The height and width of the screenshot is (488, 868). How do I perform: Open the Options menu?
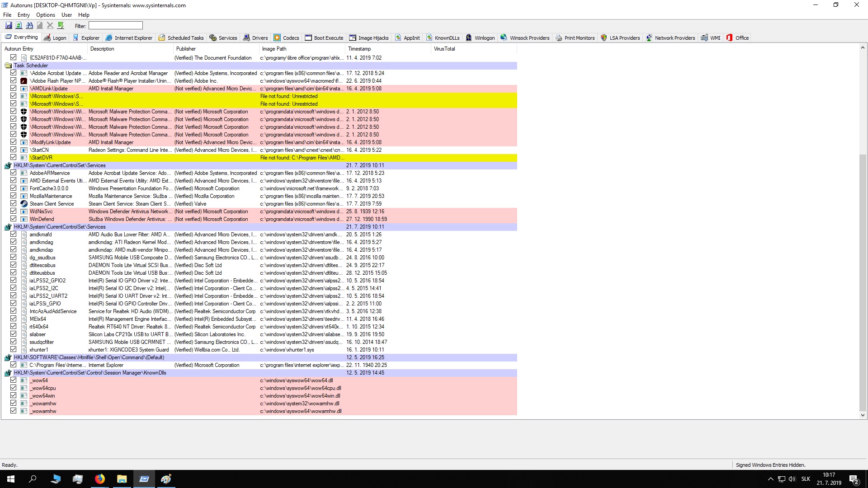pyautogui.click(x=46, y=15)
